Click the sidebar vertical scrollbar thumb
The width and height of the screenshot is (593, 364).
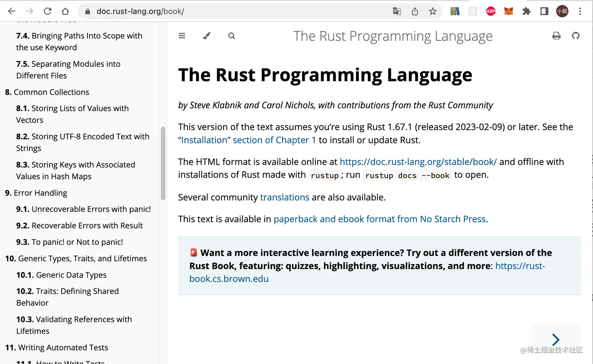(163, 163)
